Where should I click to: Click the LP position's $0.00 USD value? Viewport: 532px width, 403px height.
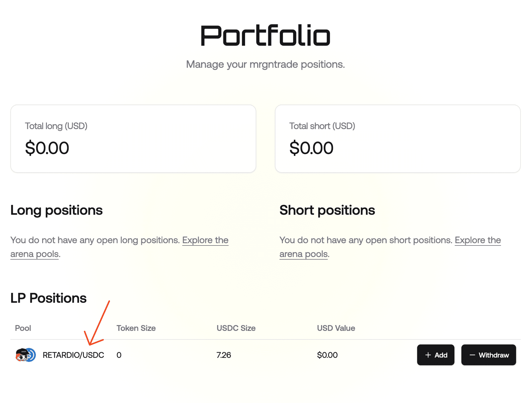click(327, 355)
